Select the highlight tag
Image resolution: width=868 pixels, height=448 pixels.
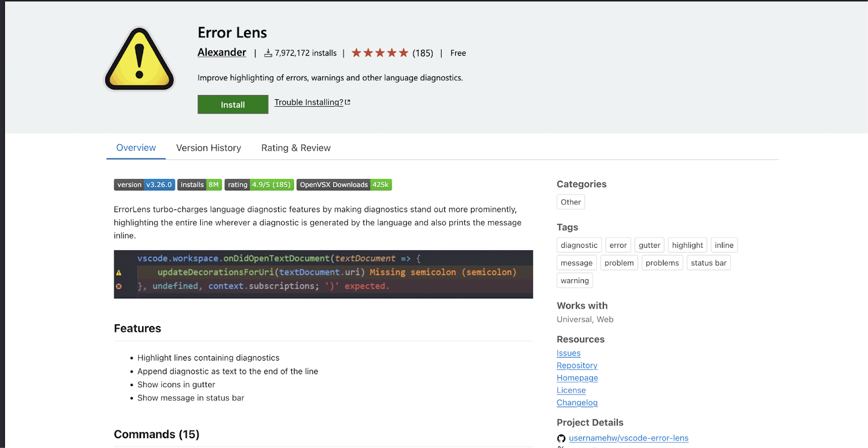click(x=687, y=245)
